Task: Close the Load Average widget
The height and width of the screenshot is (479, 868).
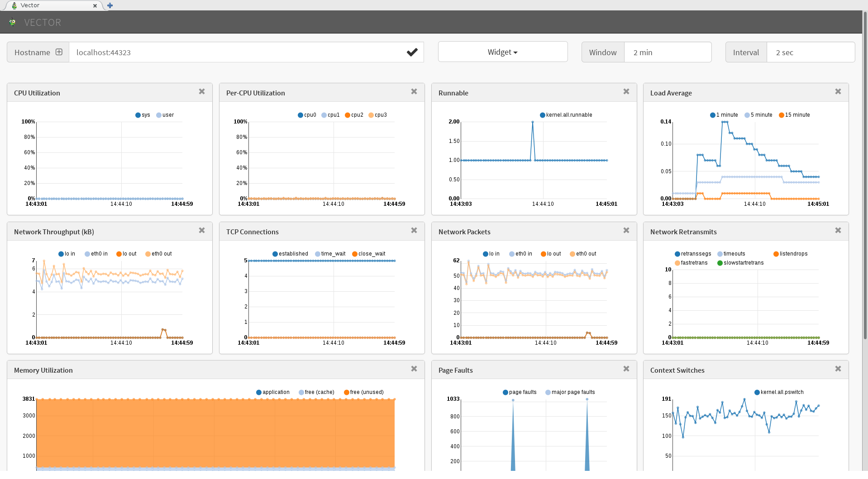Action: tap(838, 92)
